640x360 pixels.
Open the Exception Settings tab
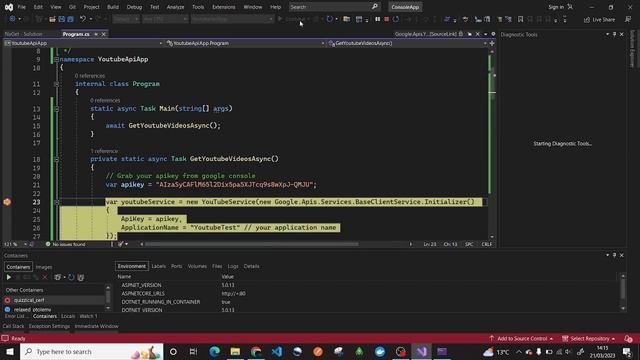pyautogui.click(x=49, y=326)
